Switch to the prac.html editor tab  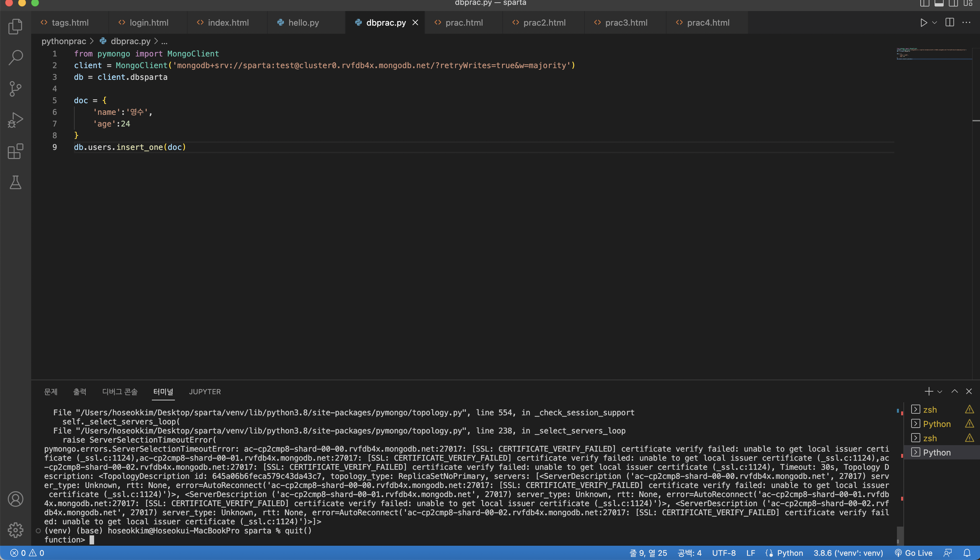464,23
